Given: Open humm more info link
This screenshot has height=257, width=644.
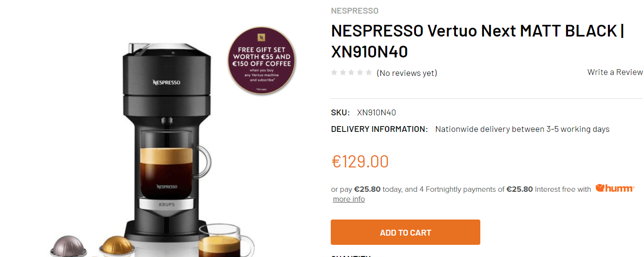Looking at the screenshot, I should coord(349,199).
